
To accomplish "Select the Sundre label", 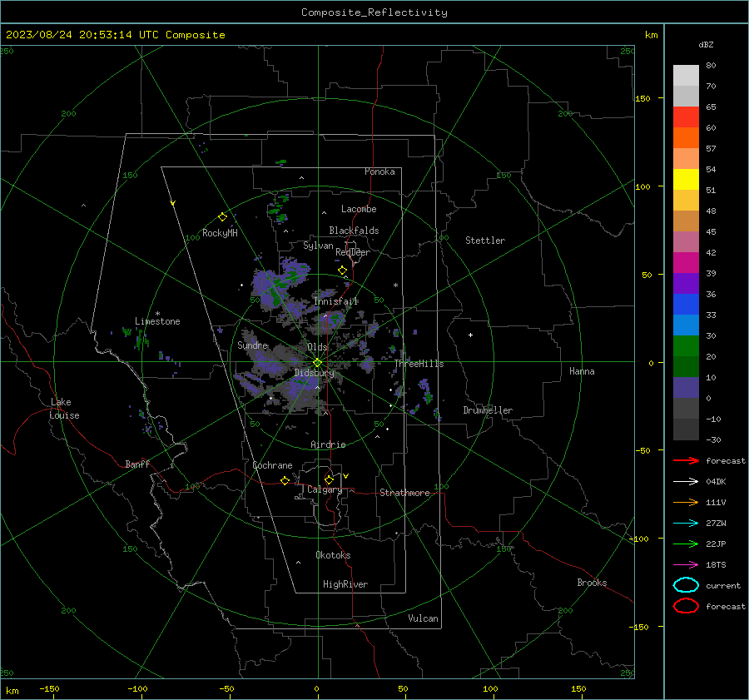I will coord(252,345).
